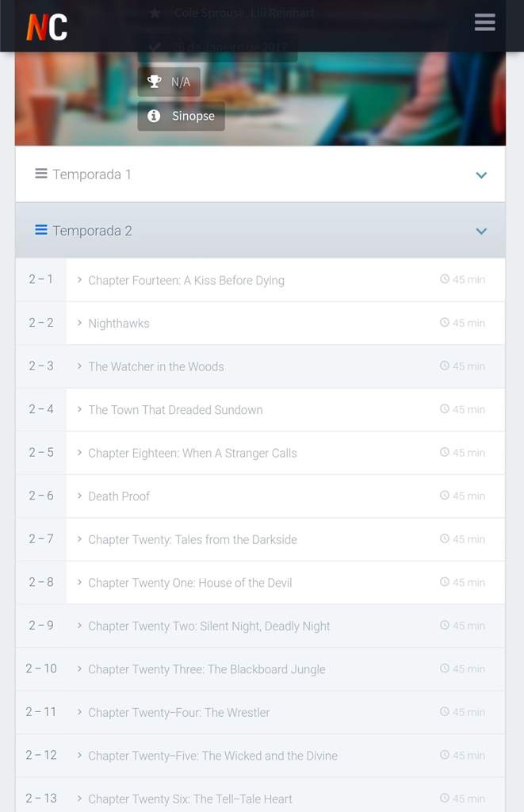Image resolution: width=524 pixels, height=812 pixels.
Task: Open The Town That Dreaded Sundown
Action: coord(175,410)
